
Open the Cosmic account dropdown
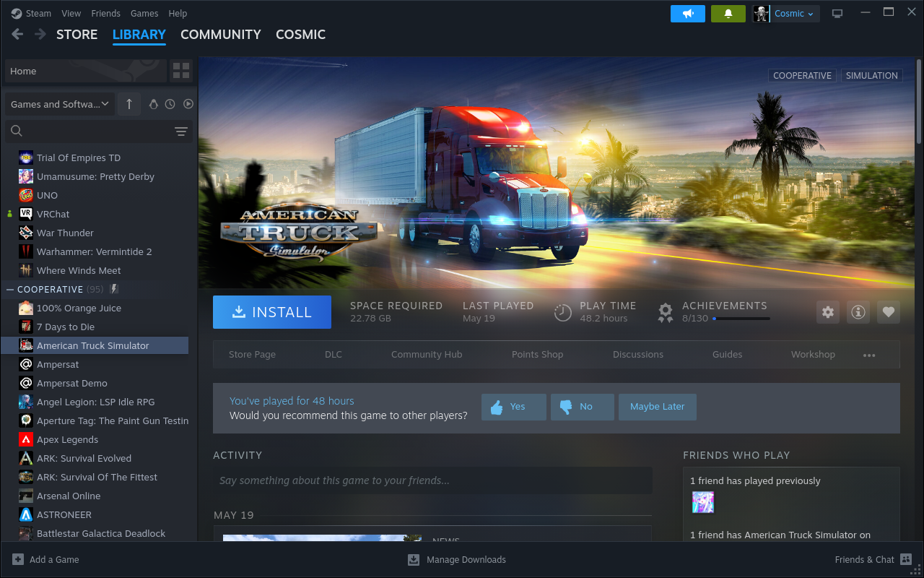coord(794,13)
